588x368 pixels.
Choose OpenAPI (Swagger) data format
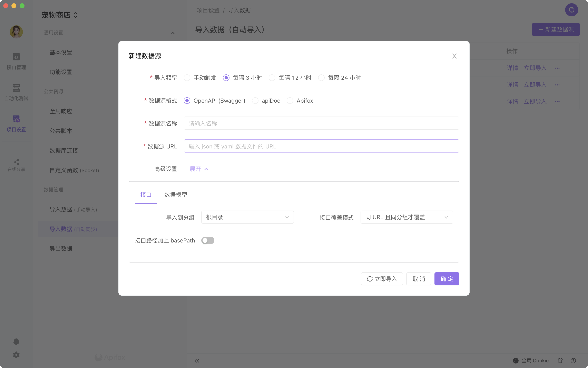pyautogui.click(x=214, y=101)
